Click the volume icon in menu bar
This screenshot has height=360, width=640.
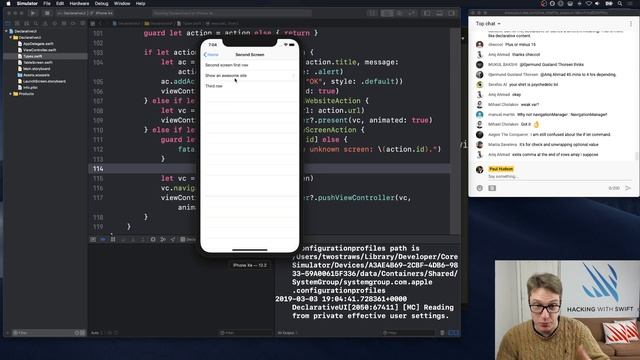(597, 3)
